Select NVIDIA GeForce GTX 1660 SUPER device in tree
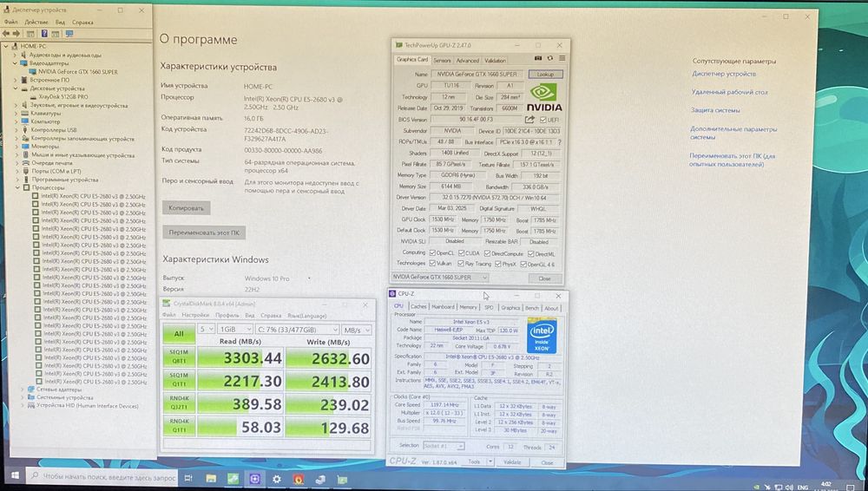This screenshot has width=868, height=491. pos(77,71)
